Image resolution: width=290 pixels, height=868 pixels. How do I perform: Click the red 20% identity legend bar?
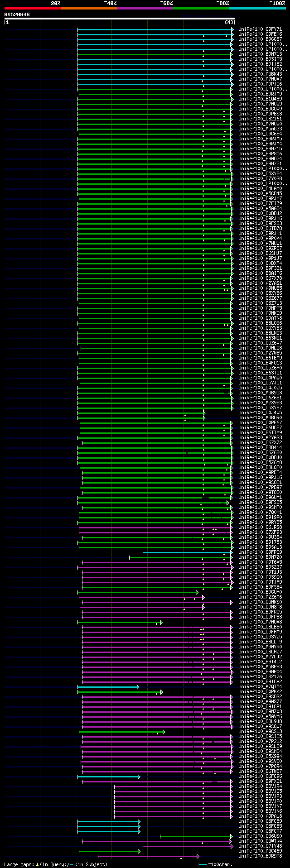pyautogui.click(x=33, y=8)
